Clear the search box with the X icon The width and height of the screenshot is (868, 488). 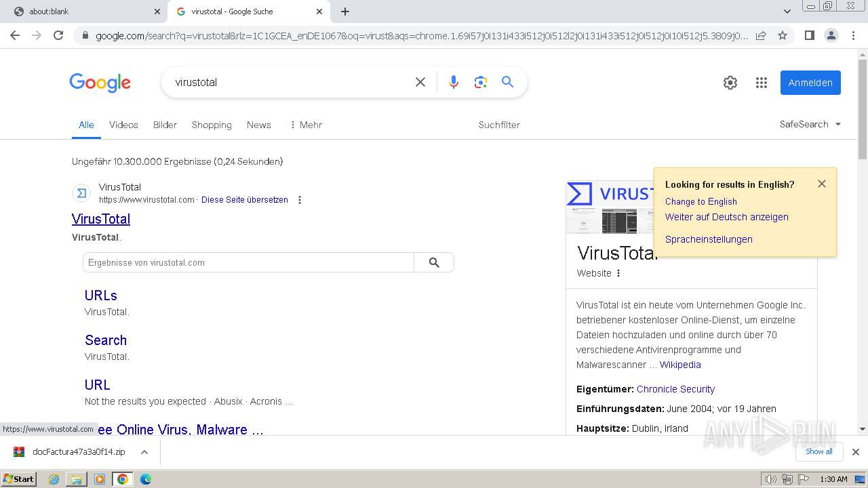(420, 82)
